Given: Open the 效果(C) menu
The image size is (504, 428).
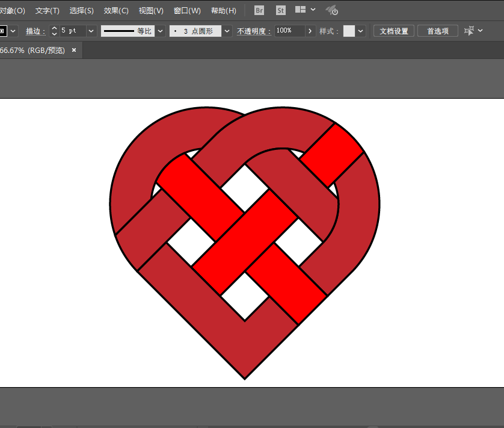Looking at the screenshot, I should [x=116, y=11].
